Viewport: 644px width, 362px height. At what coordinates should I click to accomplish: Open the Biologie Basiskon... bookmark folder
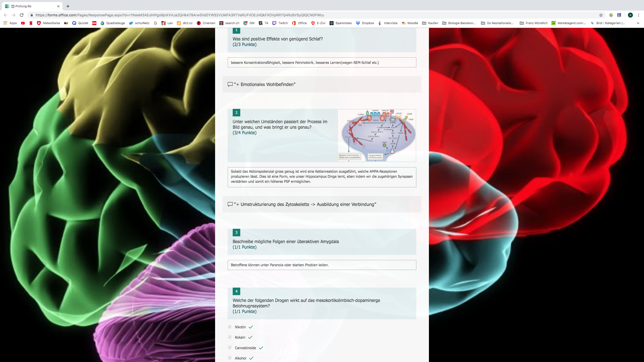tap(459, 23)
